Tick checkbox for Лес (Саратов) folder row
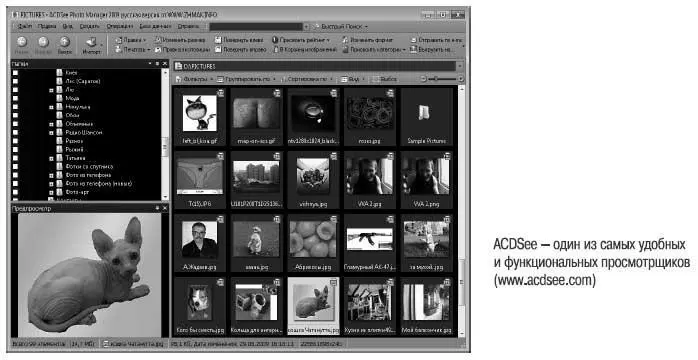Screen dimensions: 698x360 click(x=15, y=81)
